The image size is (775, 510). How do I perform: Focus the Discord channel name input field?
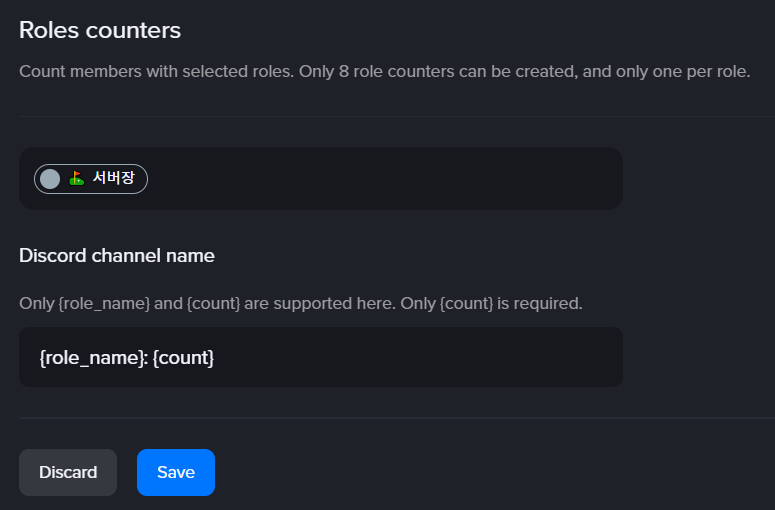pos(400,357)
